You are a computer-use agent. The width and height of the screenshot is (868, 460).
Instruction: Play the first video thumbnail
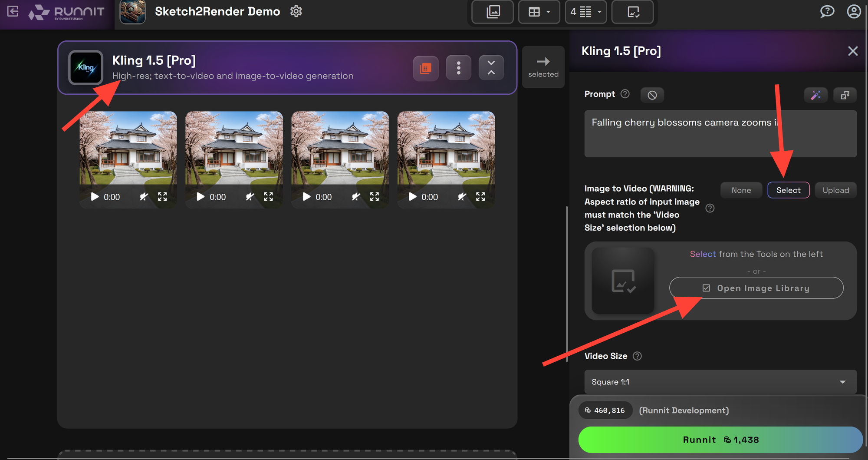pos(95,197)
